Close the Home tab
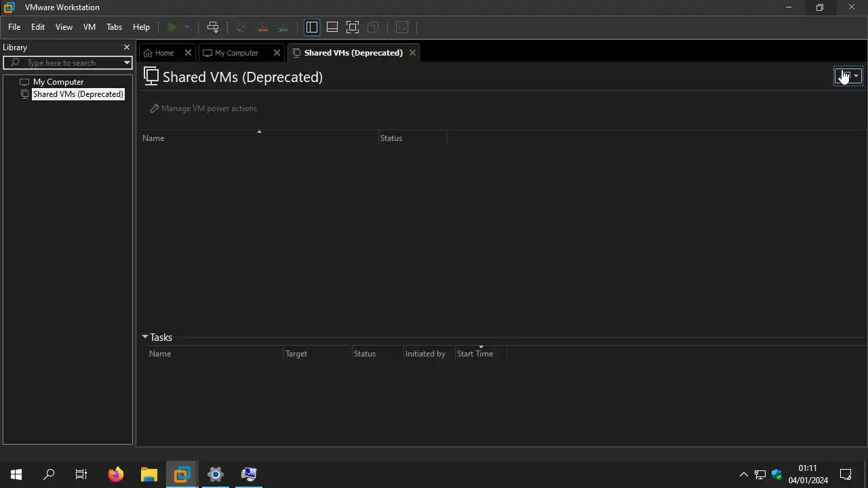 click(x=189, y=53)
